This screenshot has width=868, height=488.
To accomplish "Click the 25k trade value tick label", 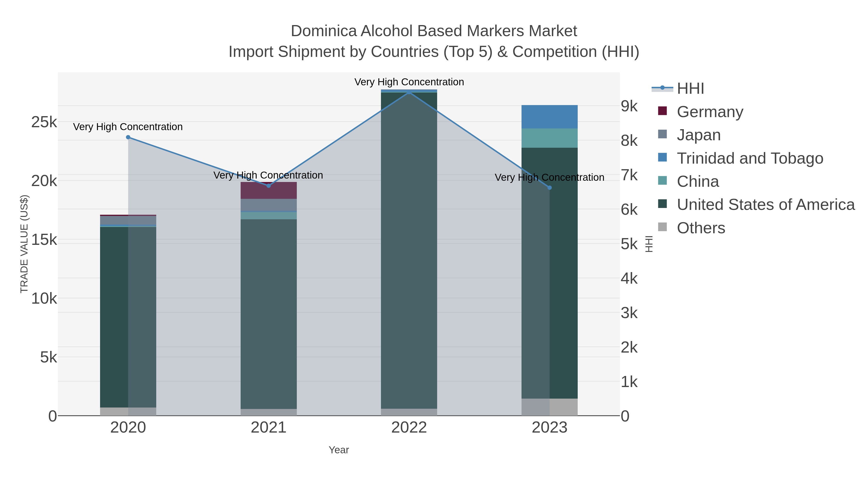I will coord(44,122).
